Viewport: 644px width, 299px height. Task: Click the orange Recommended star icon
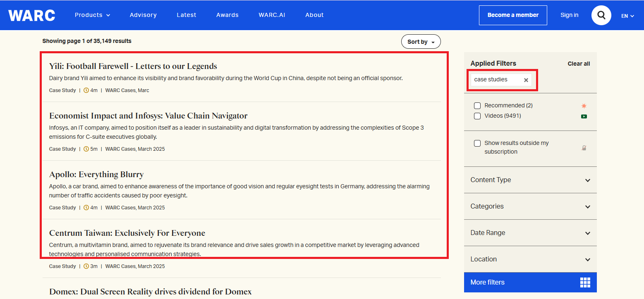coord(584,106)
